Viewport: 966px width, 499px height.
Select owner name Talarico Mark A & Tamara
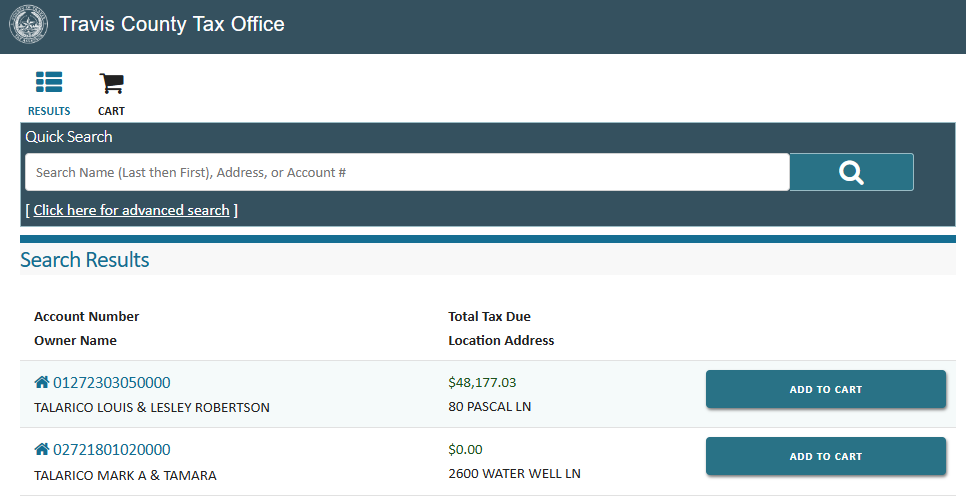(x=125, y=475)
